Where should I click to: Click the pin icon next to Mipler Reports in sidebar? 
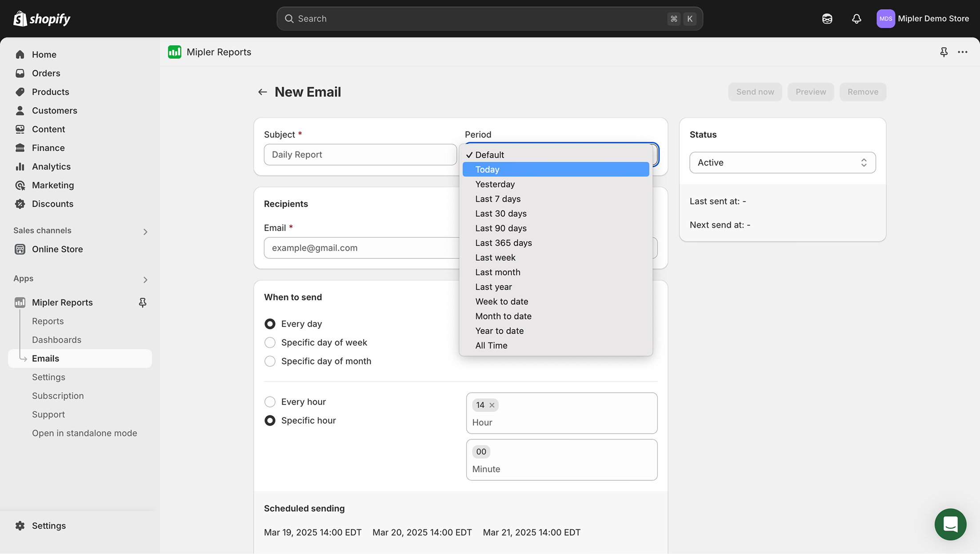pos(142,303)
